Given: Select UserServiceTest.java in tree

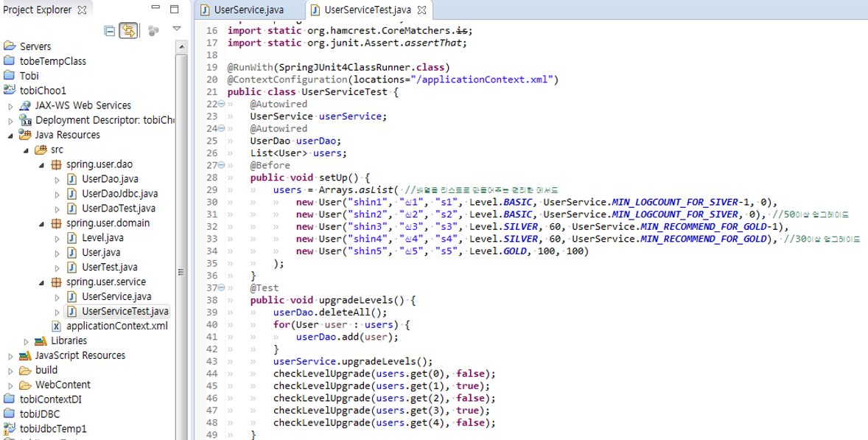Looking at the screenshot, I should pyautogui.click(x=125, y=311).
